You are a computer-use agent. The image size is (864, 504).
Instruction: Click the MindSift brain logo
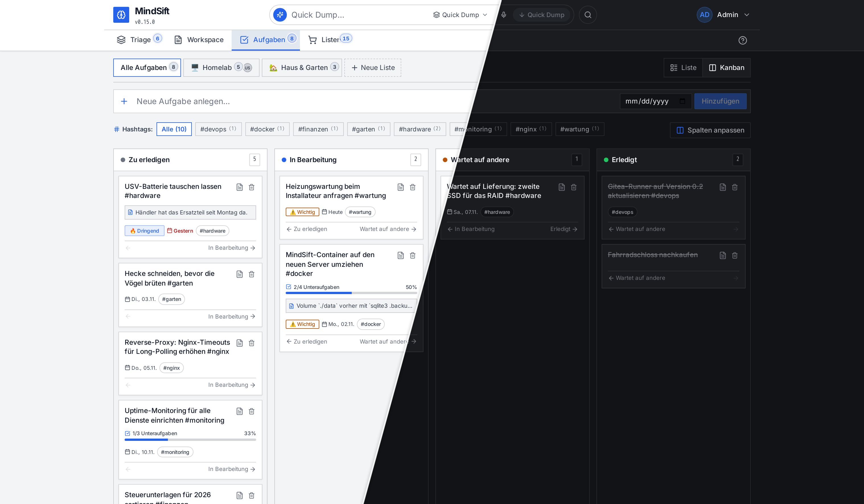tap(121, 15)
